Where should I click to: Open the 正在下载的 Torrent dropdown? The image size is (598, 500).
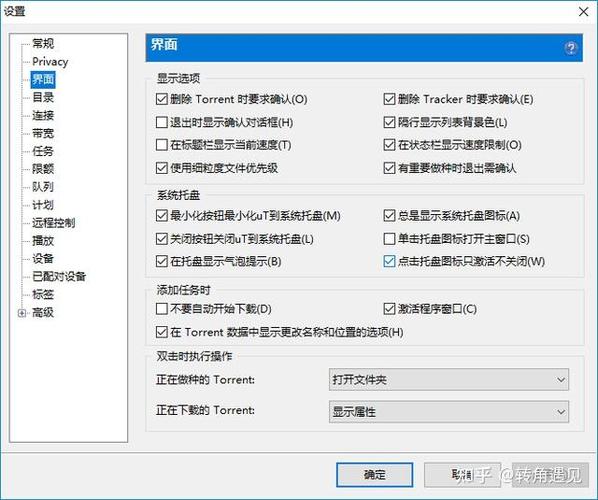(x=449, y=412)
